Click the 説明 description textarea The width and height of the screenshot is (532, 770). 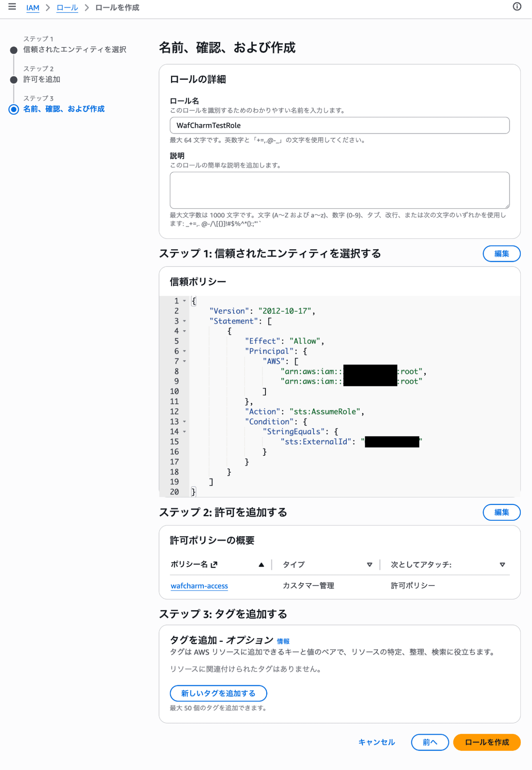click(339, 190)
